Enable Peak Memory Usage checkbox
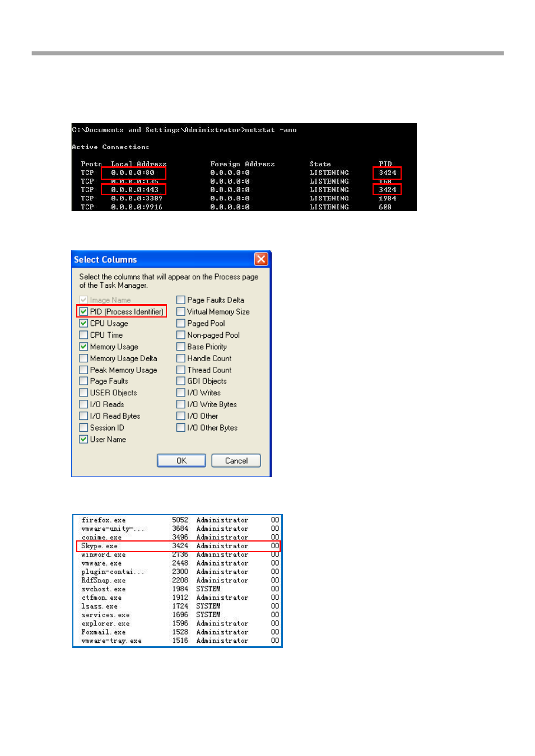The width and height of the screenshot is (535, 756). tap(83, 370)
